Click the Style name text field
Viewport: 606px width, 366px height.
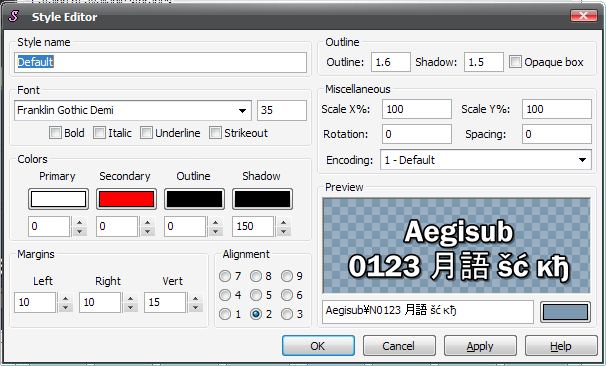160,62
